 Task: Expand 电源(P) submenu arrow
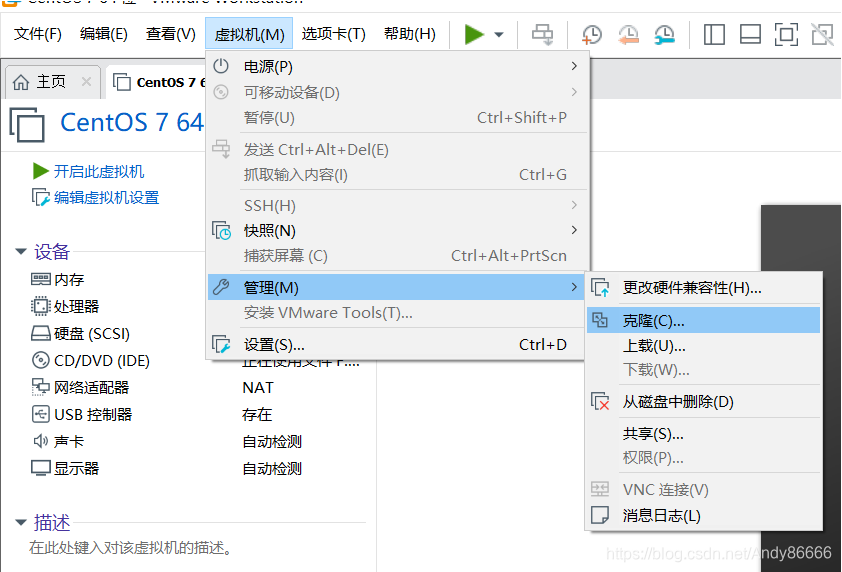574,66
